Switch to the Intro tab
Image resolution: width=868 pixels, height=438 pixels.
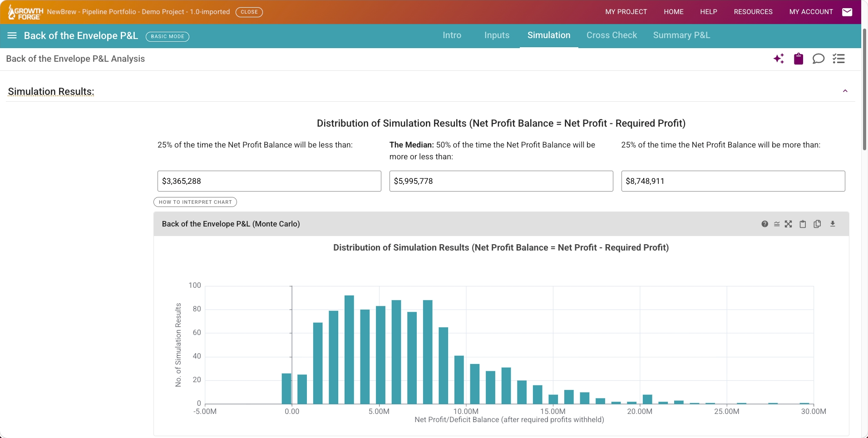[452, 35]
